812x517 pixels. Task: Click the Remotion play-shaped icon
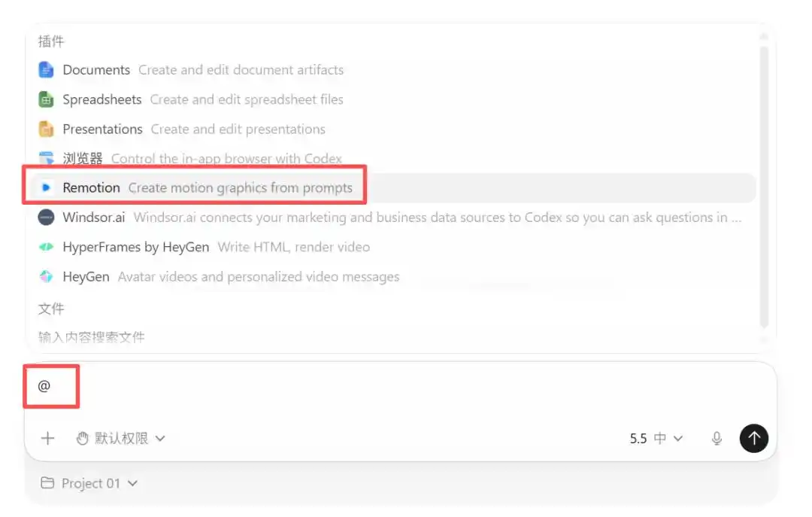(x=46, y=187)
